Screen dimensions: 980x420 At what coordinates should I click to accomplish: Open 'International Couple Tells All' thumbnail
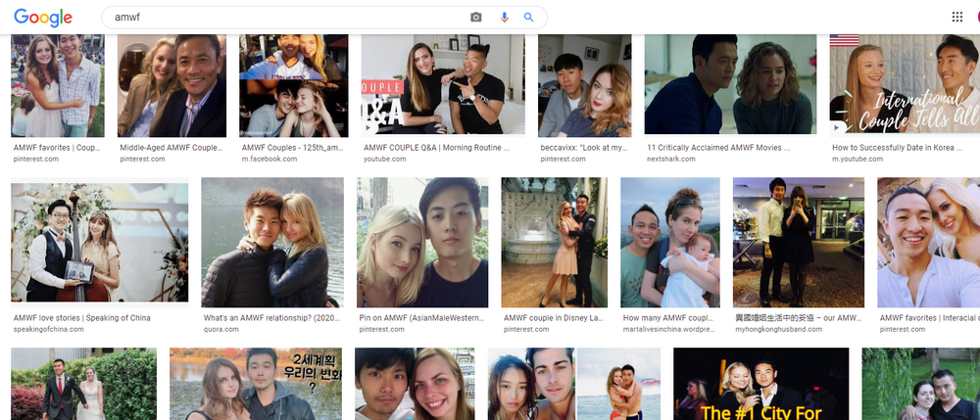click(x=905, y=84)
